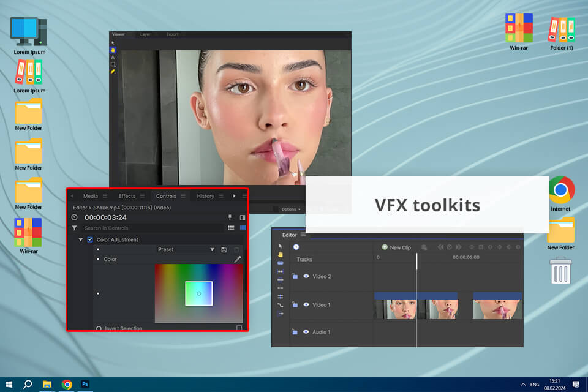Open the Controls tab menu icon

(183, 196)
